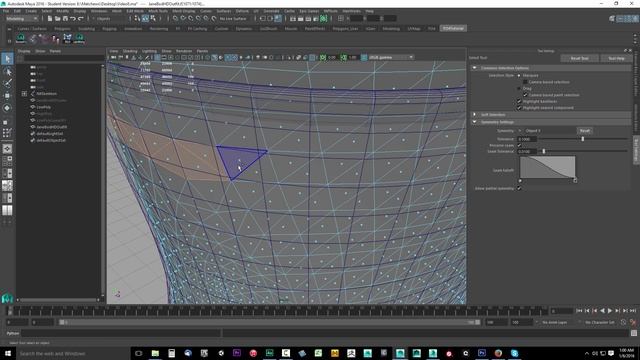
Task: Select the Marquee selection style radio
Action: 519,76
